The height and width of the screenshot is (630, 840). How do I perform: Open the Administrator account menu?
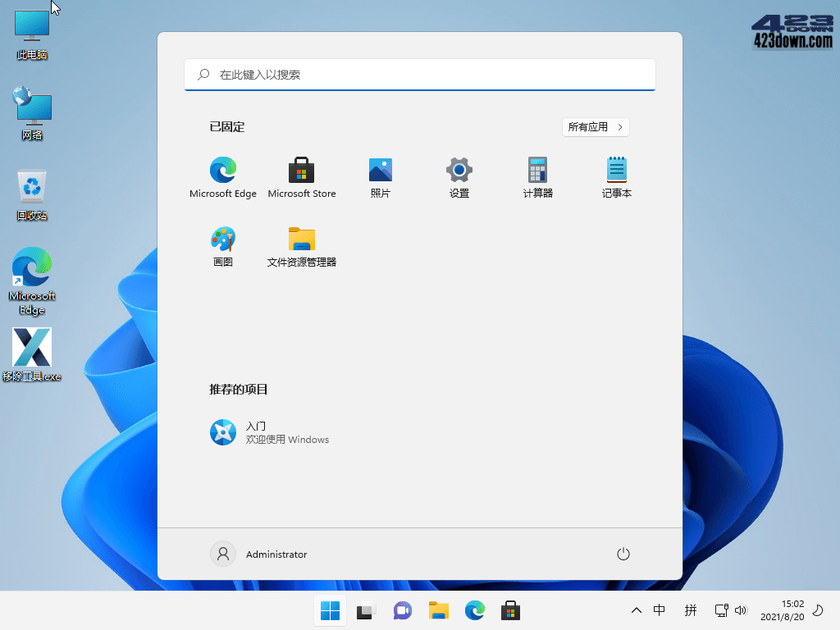pyautogui.click(x=258, y=554)
